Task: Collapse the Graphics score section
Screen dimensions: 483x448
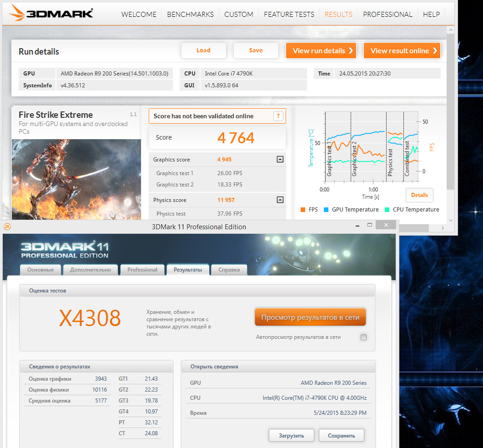Action: pos(280,159)
